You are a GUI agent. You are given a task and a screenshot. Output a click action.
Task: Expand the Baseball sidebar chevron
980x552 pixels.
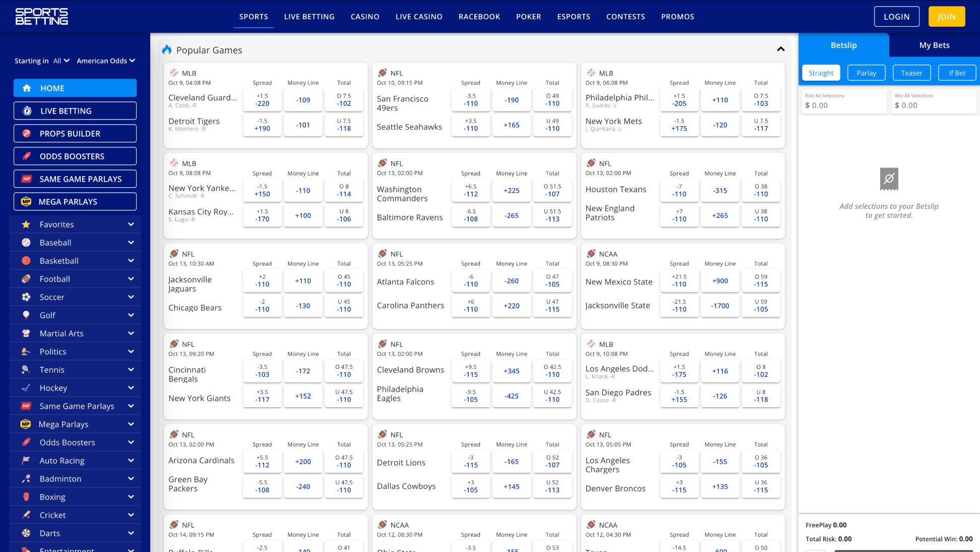pos(131,242)
